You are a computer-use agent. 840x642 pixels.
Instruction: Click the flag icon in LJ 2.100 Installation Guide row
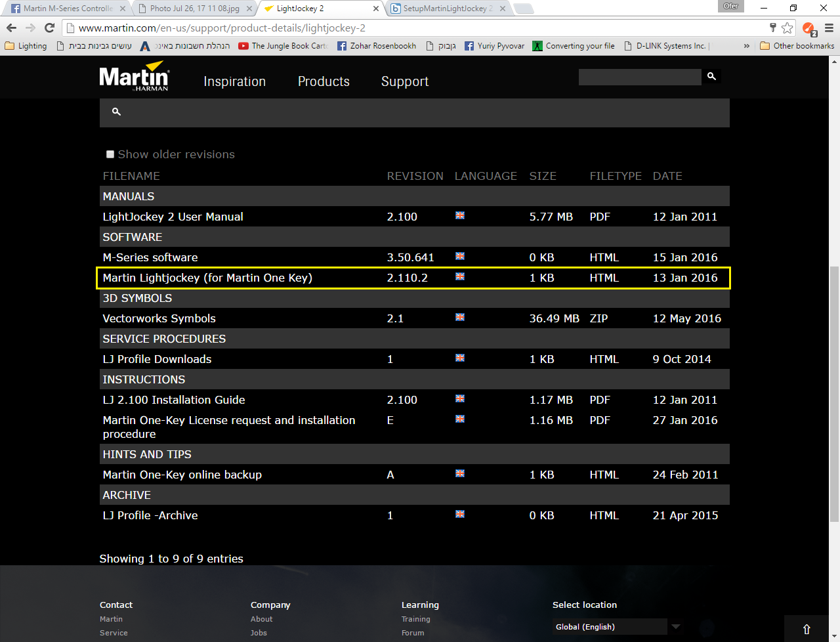[460, 398]
